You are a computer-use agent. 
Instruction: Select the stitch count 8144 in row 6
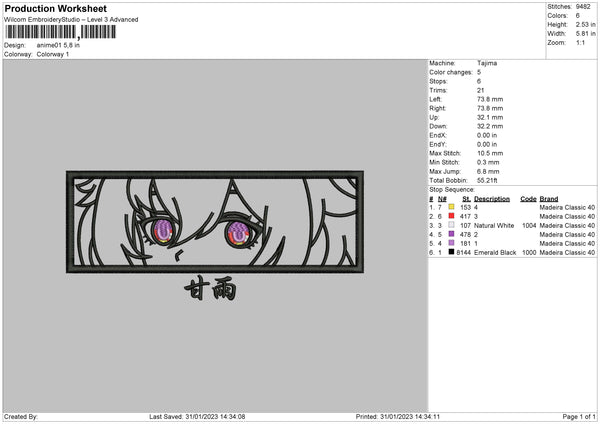tap(464, 253)
